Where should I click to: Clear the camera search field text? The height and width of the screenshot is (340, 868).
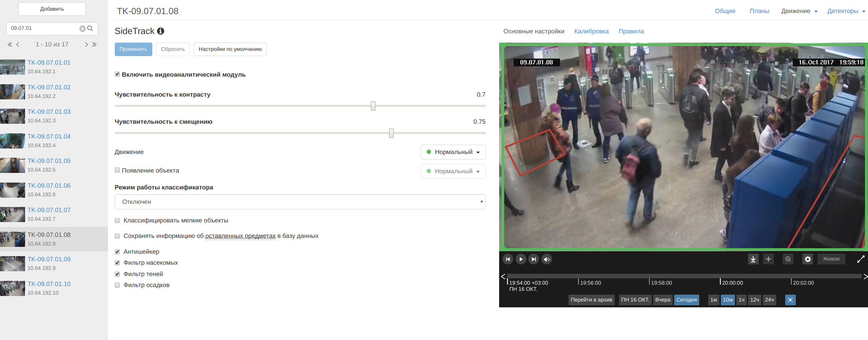(x=83, y=29)
